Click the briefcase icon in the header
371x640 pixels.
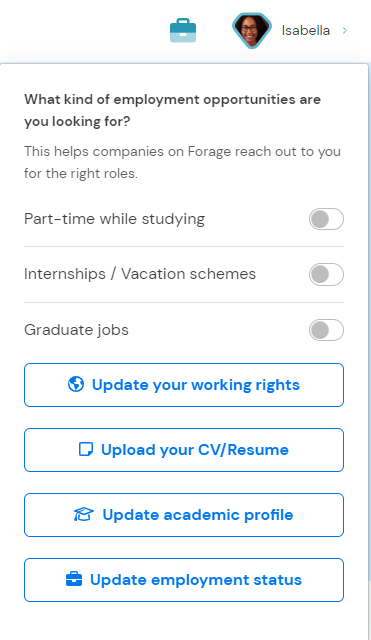pos(183,31)
